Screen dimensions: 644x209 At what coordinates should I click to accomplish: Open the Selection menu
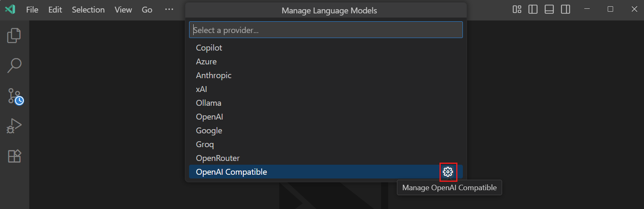point(88,10)
